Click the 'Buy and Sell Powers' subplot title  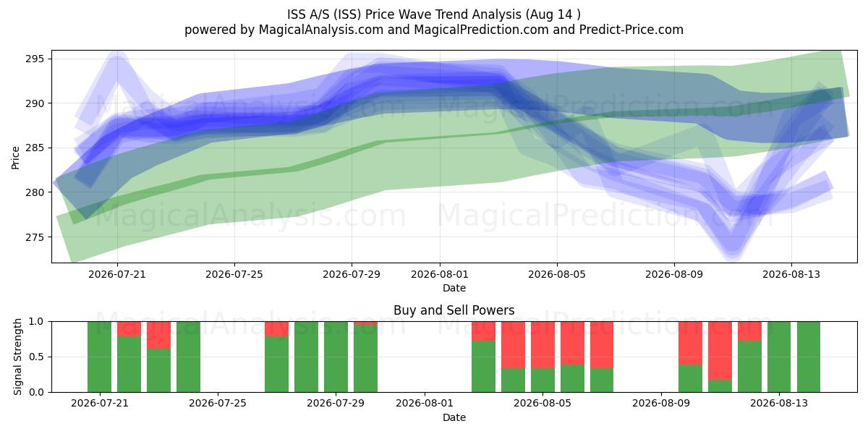pyautogui.click(x=454, y=310)
